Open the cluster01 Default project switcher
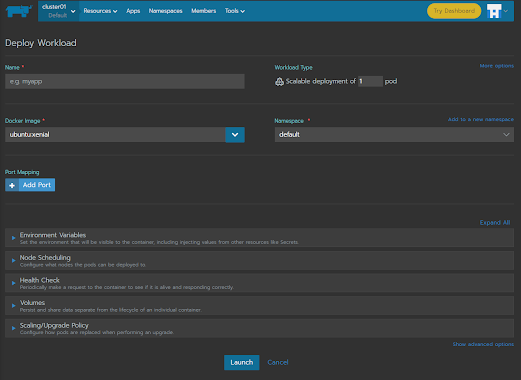 point(59,11)
